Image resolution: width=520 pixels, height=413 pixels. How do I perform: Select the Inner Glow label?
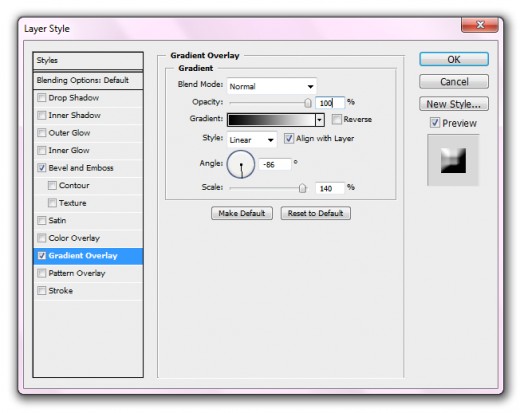click(69, 150)
